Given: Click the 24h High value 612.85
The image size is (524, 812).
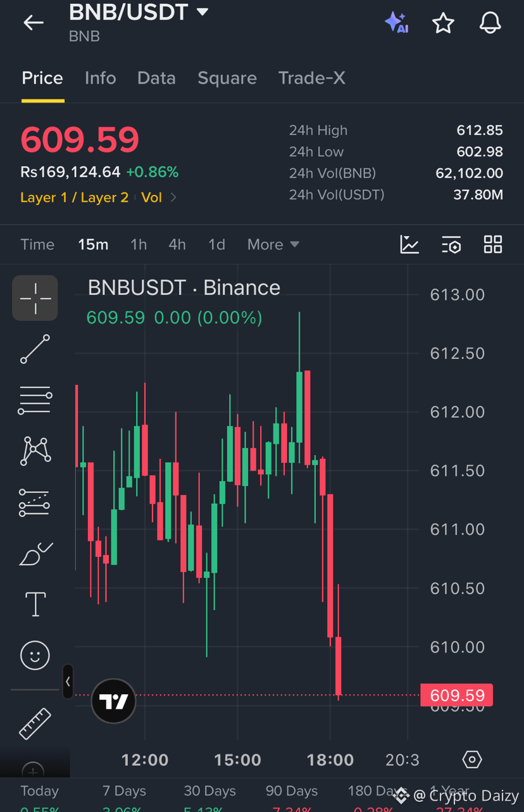Looking at the screenshot, I should coord(480,130).
